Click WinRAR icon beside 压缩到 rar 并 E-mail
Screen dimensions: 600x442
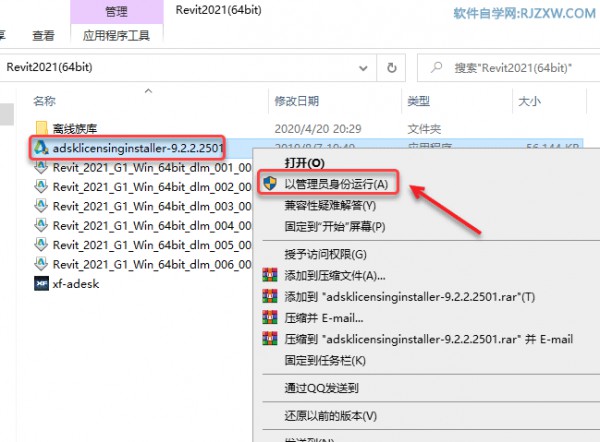coord(270,339)
